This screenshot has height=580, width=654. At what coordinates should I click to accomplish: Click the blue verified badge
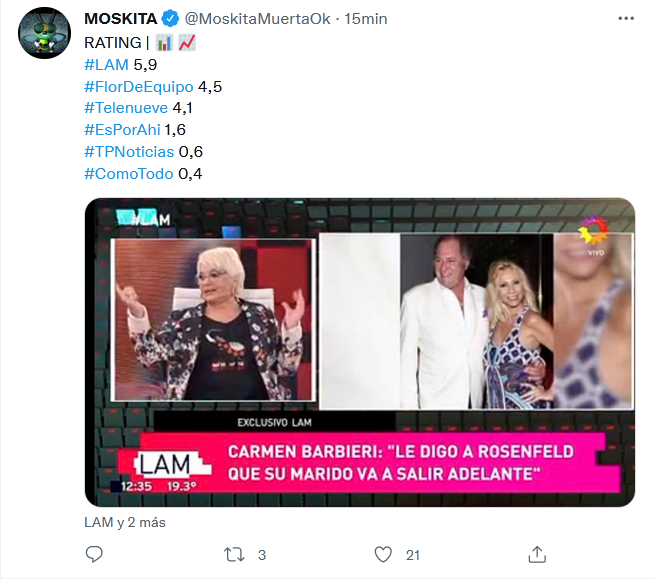tap(170, 18)
